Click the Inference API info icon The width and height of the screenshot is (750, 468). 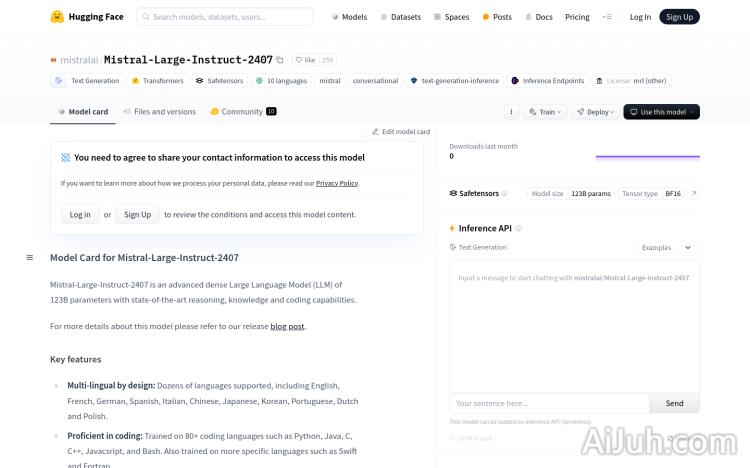tap(519, 228)
